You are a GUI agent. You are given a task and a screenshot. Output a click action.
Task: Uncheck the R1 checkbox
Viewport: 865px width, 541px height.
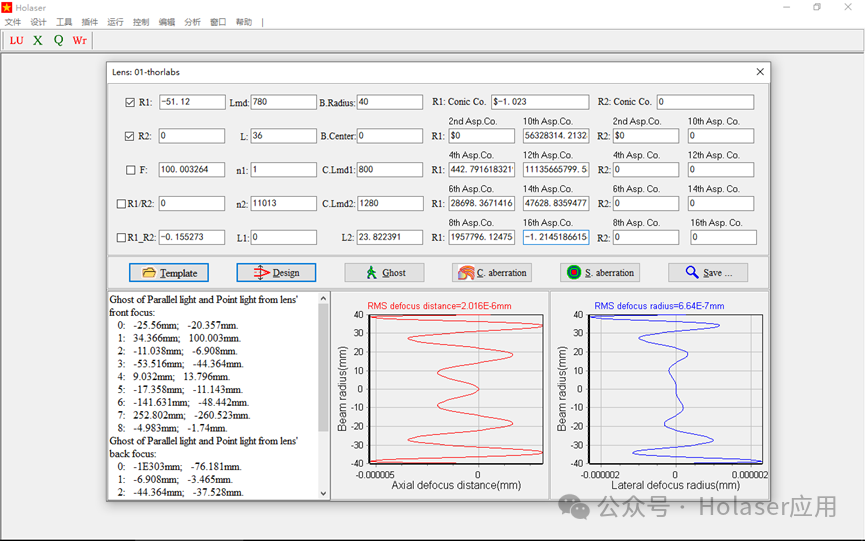pyautogui.click(x=130, y=102)
